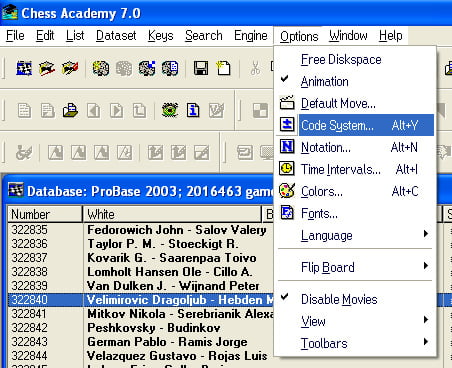Select Default Move... menu entry
452x368 pixels.
pos(355,103)
